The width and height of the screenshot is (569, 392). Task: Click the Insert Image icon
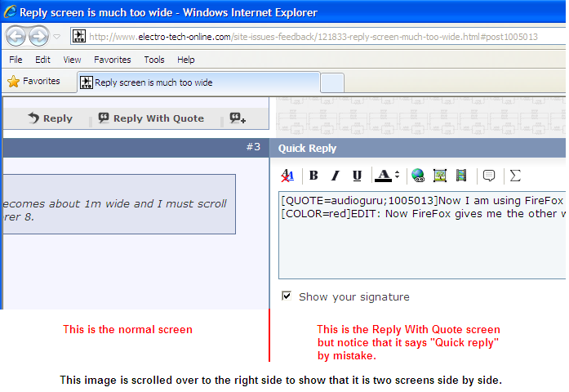pos(440,176)
